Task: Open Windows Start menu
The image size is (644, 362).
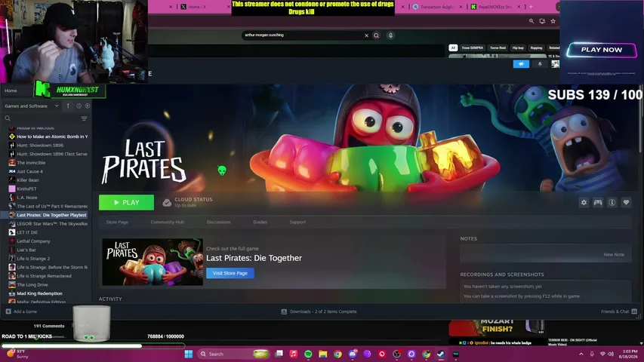Action: tap(189, 354)
